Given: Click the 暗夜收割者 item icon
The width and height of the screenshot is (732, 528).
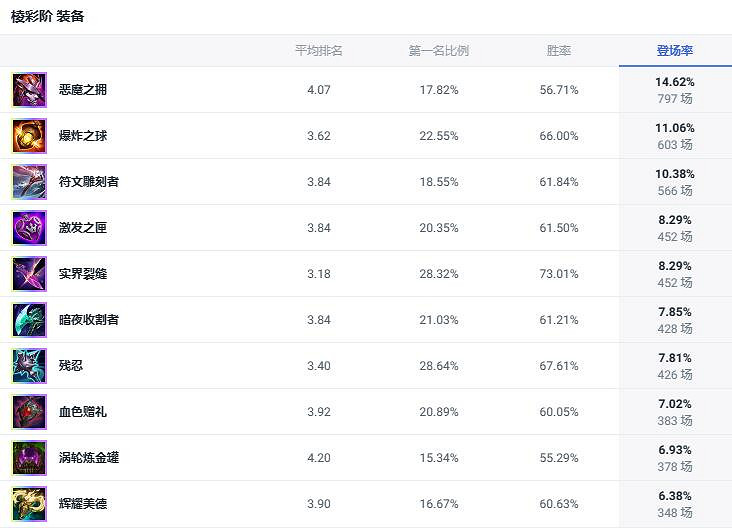Looking at the screenshot, I should click(x=29, y=320).
